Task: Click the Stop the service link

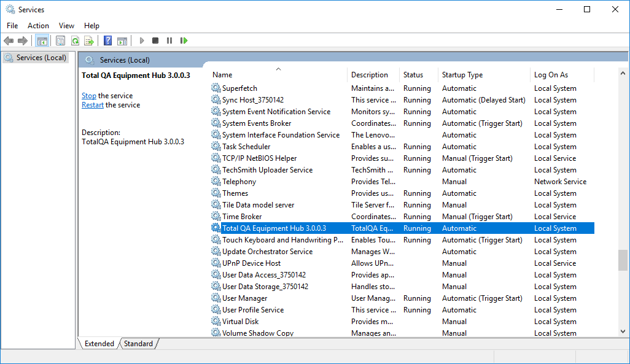Action: [x=89, y=96]
